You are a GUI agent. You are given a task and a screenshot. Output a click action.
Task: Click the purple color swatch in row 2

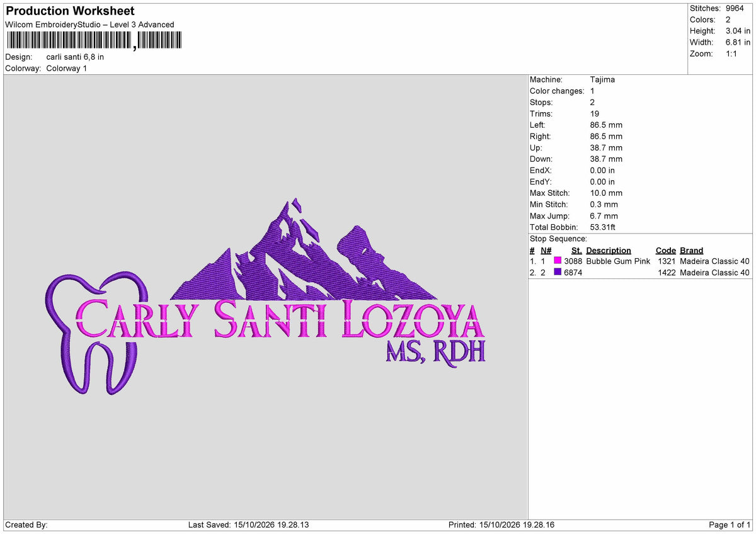[x=558, y=272]
